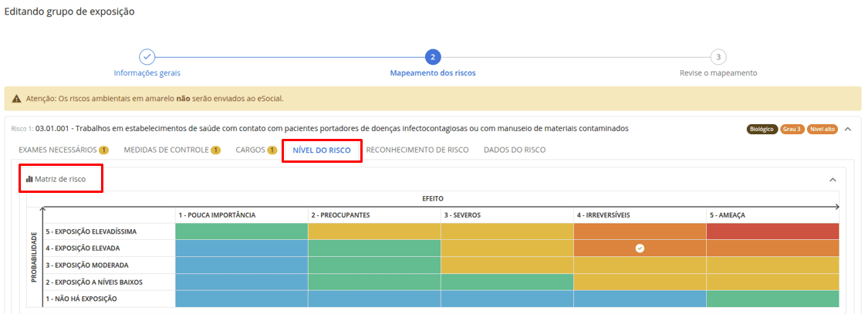Collapse the Risco 1 panel with chevron
This screenshot has width=868, height=314.
(x=848, y=129)
